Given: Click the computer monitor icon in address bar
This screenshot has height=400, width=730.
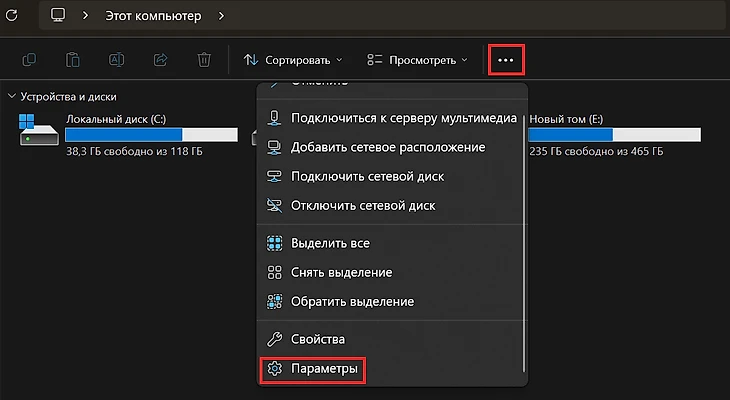Looking at the screenshot, I should point(58,15).
